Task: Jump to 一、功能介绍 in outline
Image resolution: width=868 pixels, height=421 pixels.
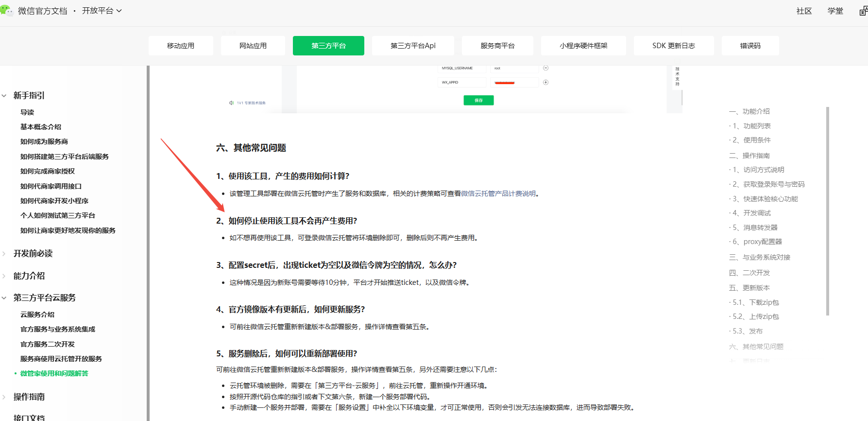Action: pos(749,111)
